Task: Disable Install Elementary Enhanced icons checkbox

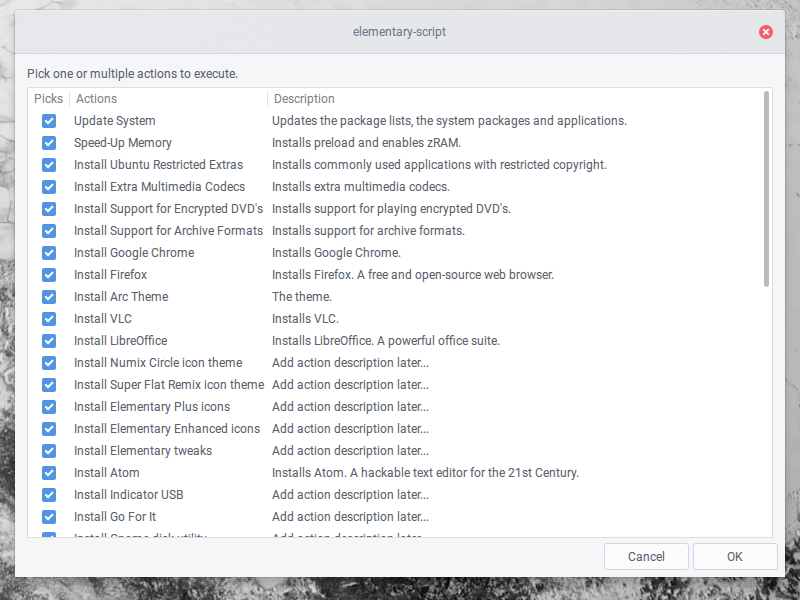Action: point(49,429)
